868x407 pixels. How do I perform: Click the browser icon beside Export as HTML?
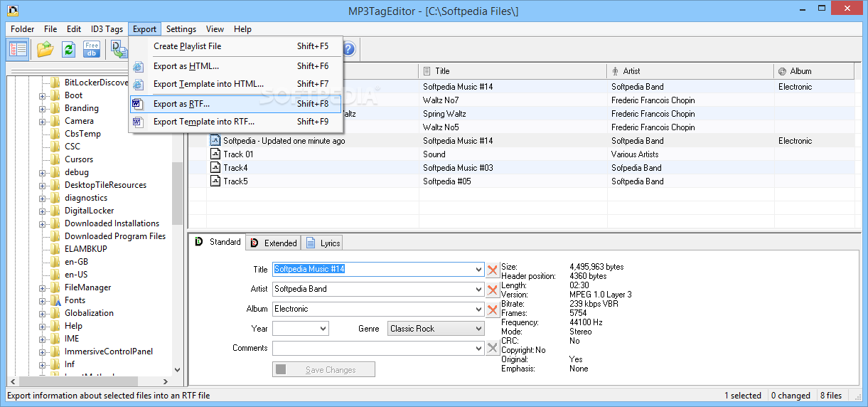pos(138,66)
